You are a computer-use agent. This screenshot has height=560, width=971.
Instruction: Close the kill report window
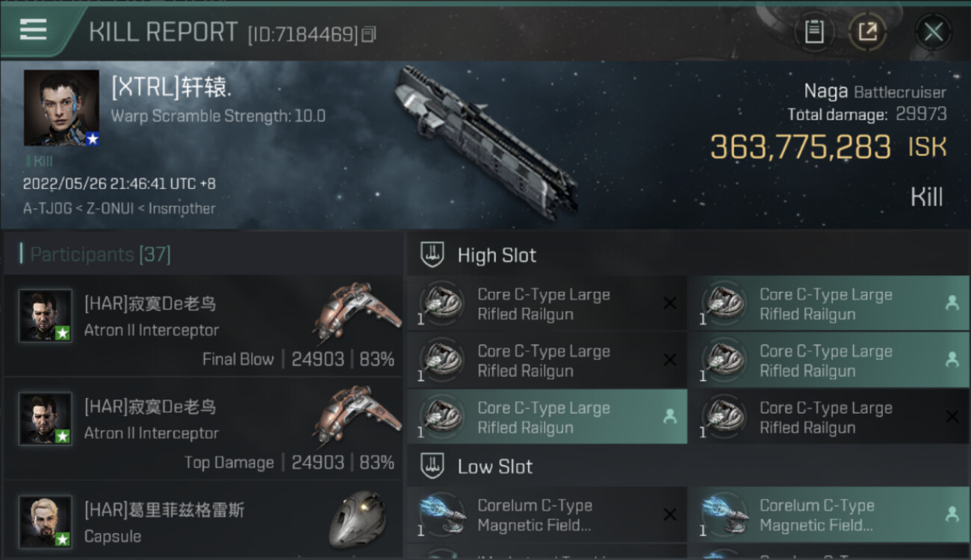coord(933,32)
